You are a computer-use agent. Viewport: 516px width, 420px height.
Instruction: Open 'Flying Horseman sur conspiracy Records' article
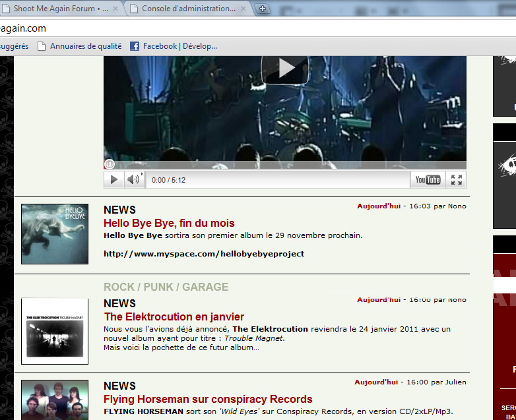point(208,399)
